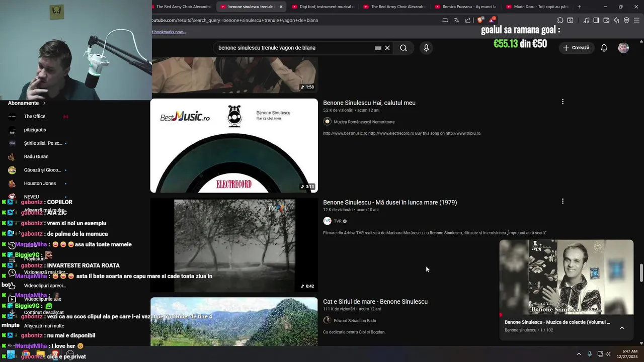
Task: Click the search magnifier button
Action: [x=404, y=48]
